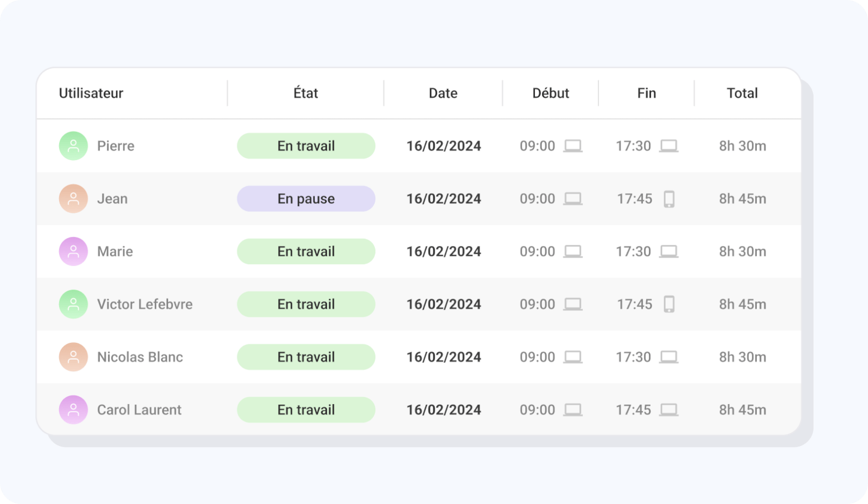Image resolution: width=868 pixels, height=504 pixels.
Task: Click the État column header
Action: (306, 93)
